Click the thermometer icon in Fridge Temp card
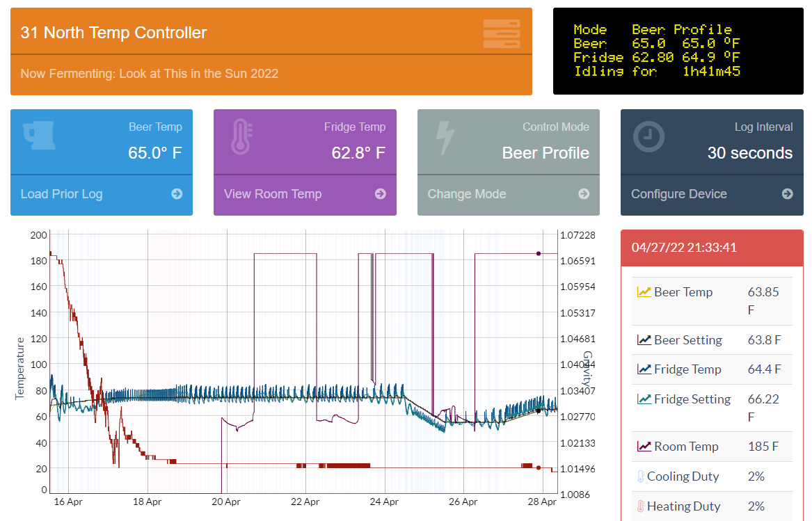The height and width of the screenshot is (521, 812). 242,137
